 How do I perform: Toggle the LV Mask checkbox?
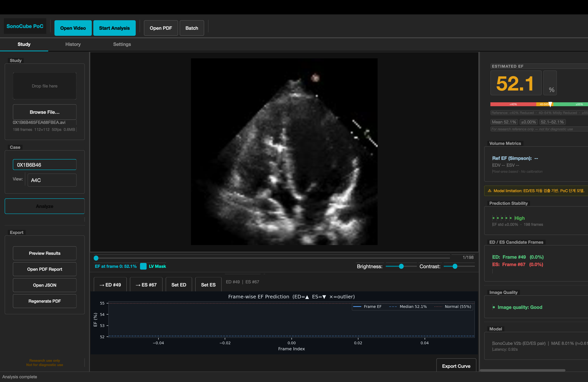point(143,266)
